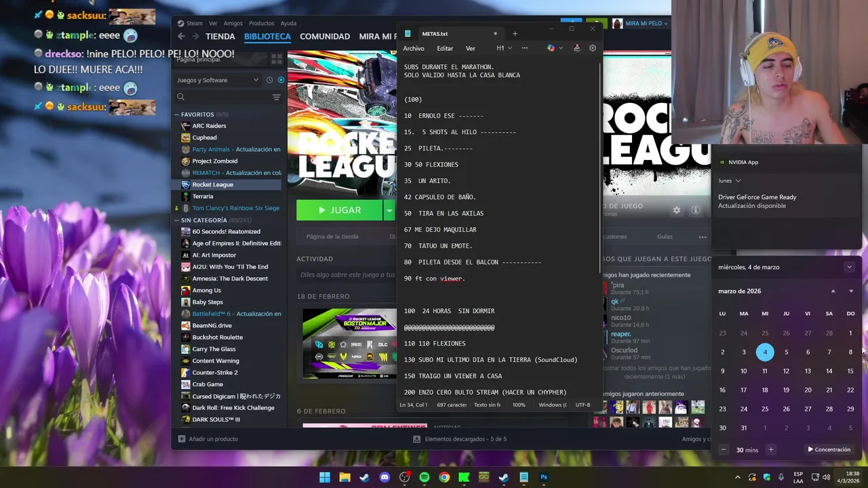Open the Guías tab for Rocket League
This screenshot has height=488, width=868.
click(665, 237)
